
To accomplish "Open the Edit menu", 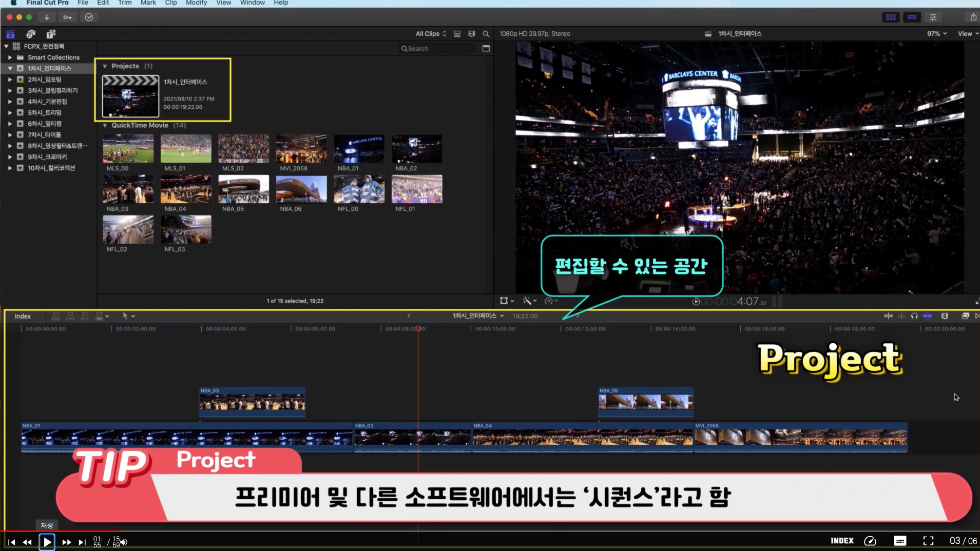I will point(103,3).
